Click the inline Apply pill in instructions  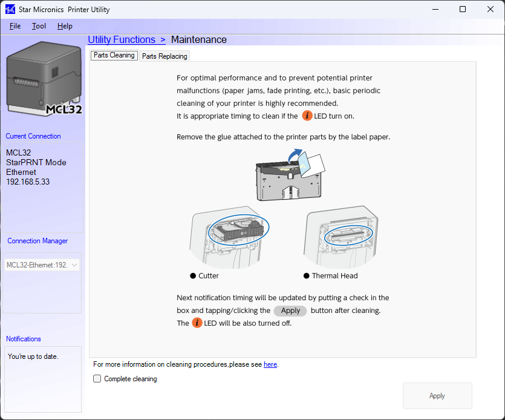pyautogui.click(x=290, y=310)
